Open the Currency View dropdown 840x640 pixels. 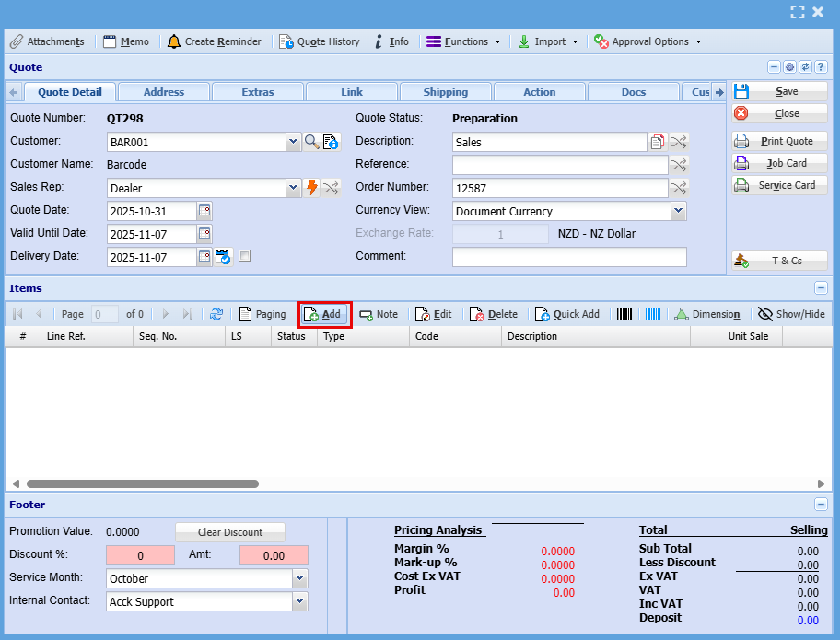678,211
